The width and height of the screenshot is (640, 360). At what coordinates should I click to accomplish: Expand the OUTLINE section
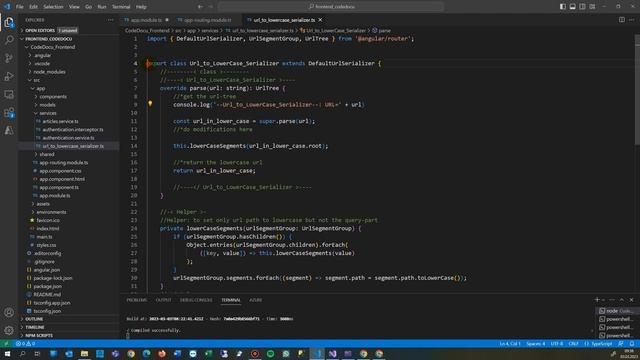pos(69,319)
